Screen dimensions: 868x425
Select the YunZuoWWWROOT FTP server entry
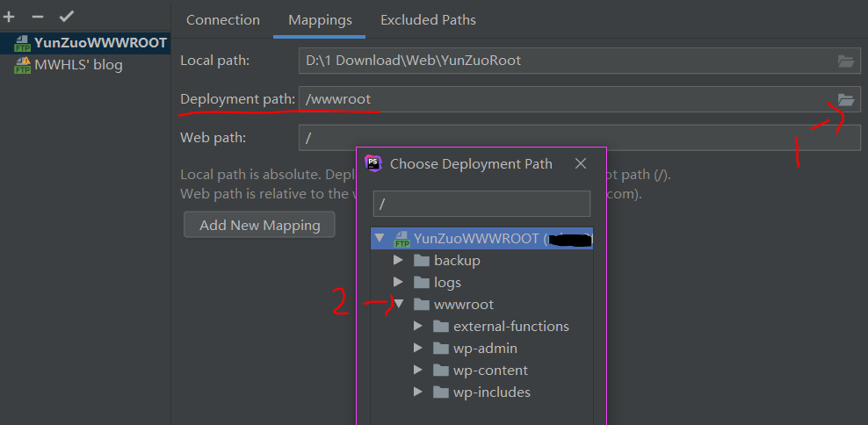click(x=100, y=43)
